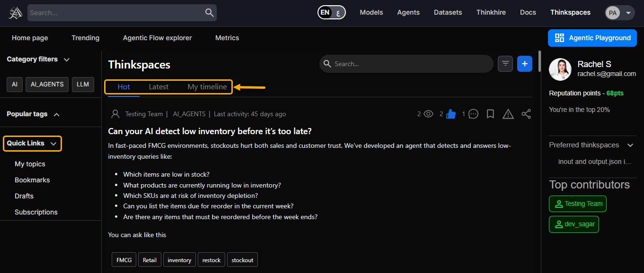This screenshot has width=644, height=273.
Task: Open the filter icon beside Thinkspaces search
Action: (x=505, y=64)
